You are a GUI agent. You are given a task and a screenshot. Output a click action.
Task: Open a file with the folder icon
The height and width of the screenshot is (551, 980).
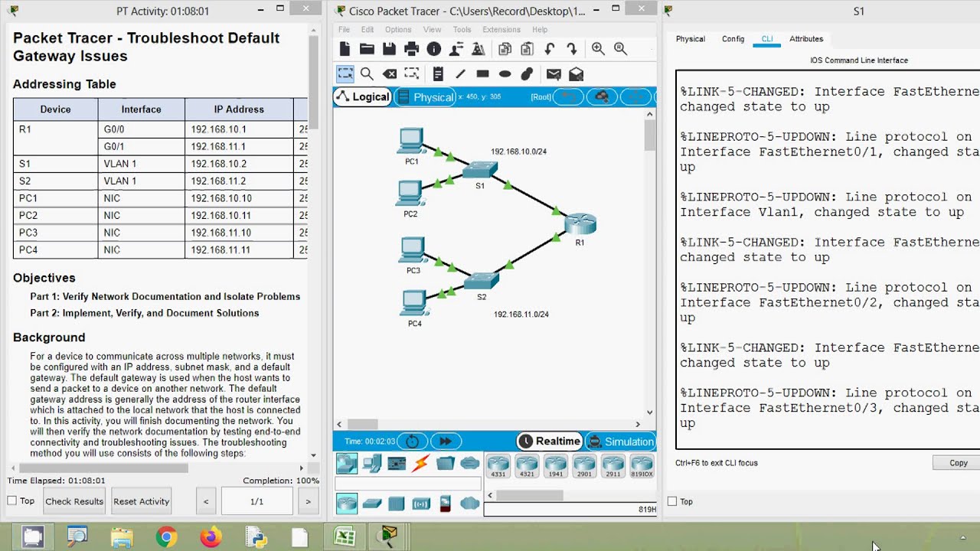pos(367,49)
